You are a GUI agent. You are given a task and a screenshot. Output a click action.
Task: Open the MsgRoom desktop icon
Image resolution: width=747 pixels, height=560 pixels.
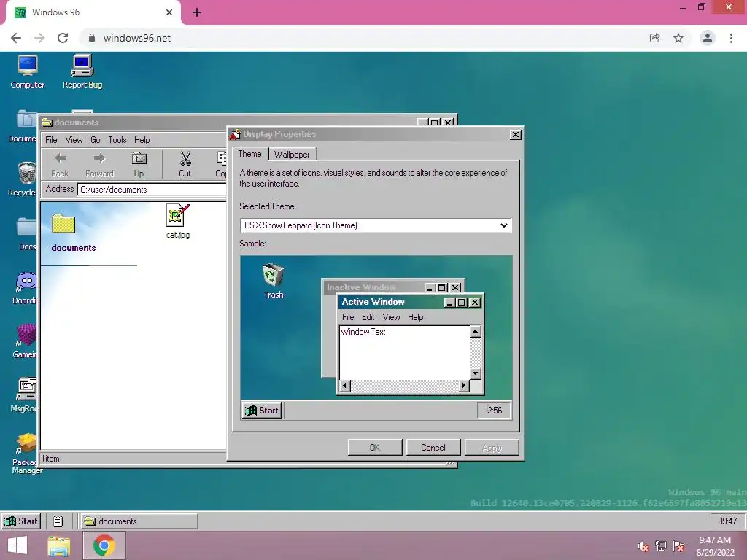pos(25,395)
